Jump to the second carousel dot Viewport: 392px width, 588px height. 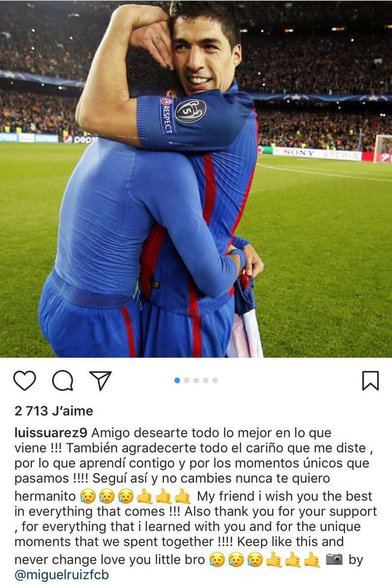coord(186,380)
